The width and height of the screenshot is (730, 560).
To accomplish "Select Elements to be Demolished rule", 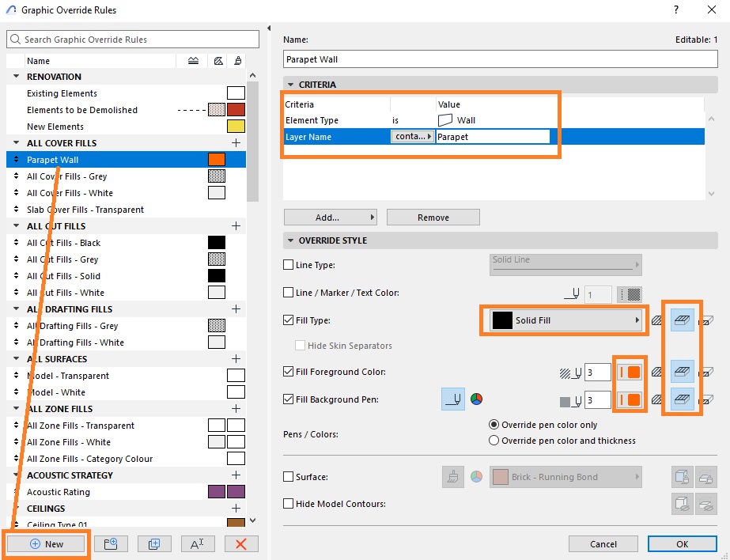I will [127, 110].
